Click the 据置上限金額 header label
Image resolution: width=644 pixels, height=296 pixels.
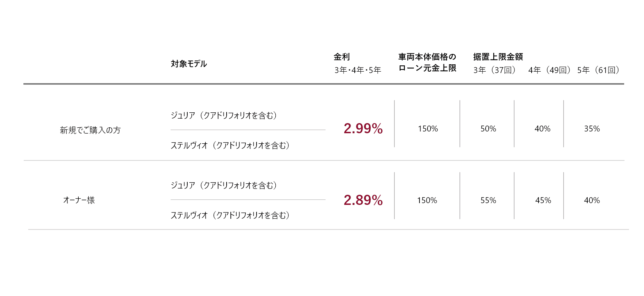(498, 57)
